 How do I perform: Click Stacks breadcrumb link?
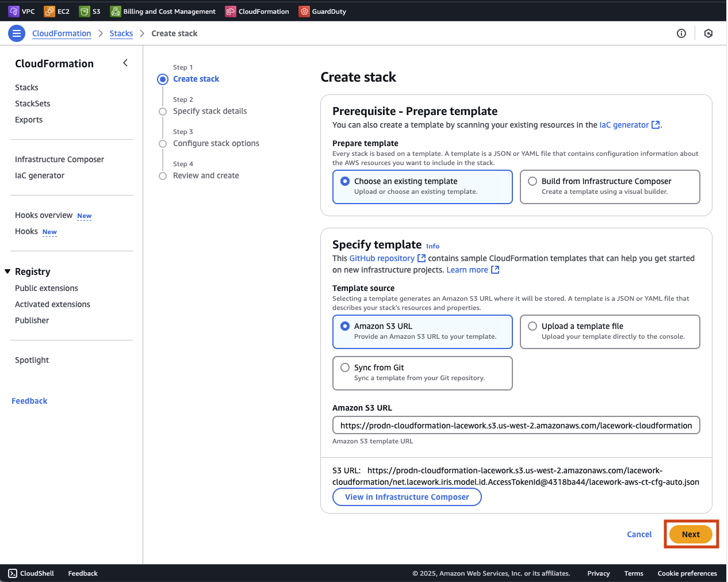tap(121, 33)
